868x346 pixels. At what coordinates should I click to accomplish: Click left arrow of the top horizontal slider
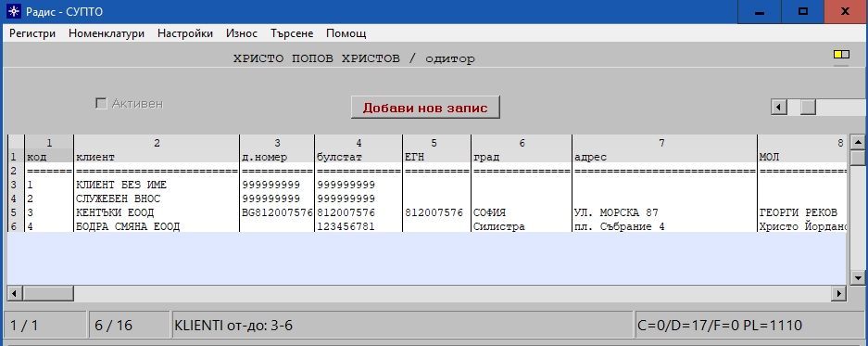tap(779, 107)
